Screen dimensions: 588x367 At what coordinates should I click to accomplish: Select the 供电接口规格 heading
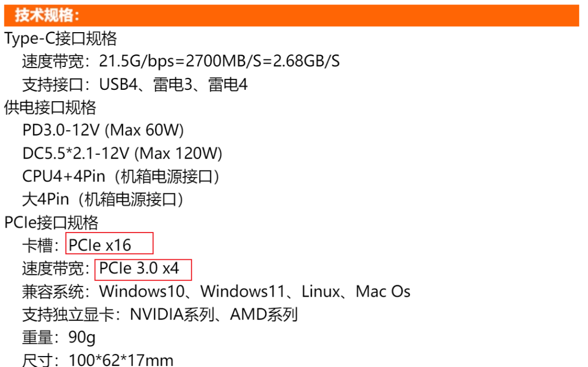[50, 108]
